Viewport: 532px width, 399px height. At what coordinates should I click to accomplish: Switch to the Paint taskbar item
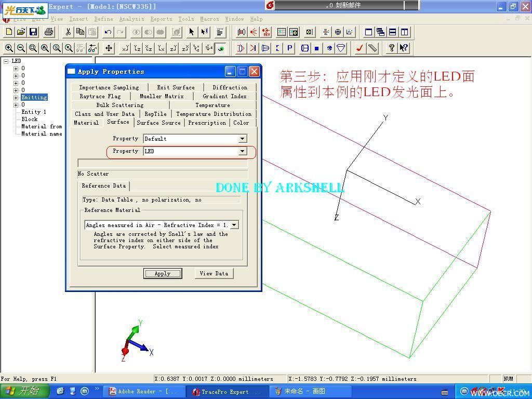tap(311, 392)
